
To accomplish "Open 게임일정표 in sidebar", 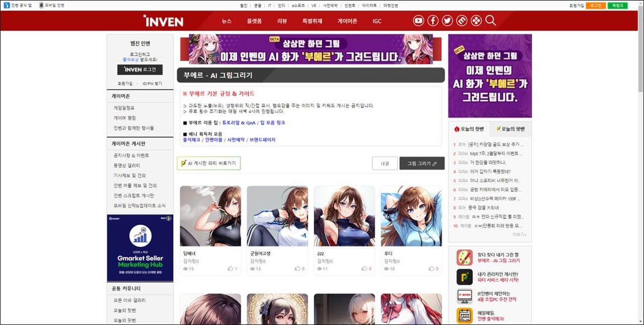I will (x=124, y=108).
